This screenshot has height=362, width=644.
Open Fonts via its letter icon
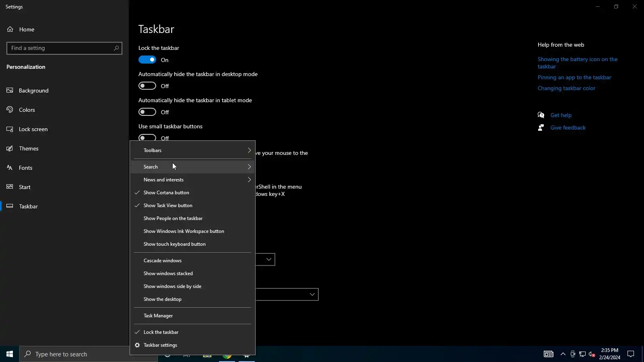[10, 168]
